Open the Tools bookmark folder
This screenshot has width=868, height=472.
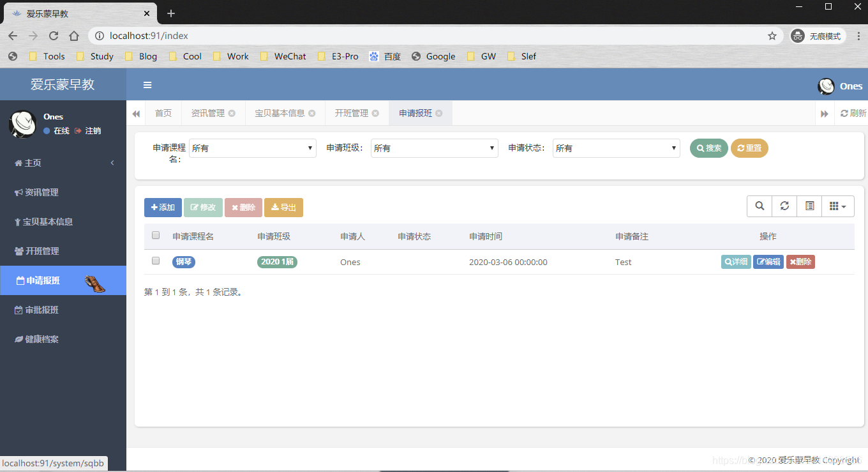tap(47, 56)
